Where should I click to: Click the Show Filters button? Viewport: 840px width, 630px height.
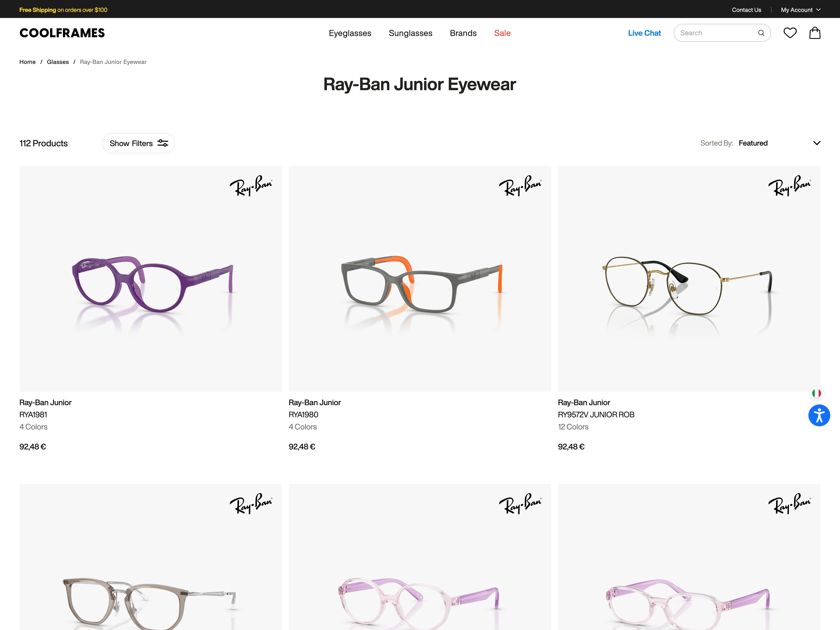138,143
